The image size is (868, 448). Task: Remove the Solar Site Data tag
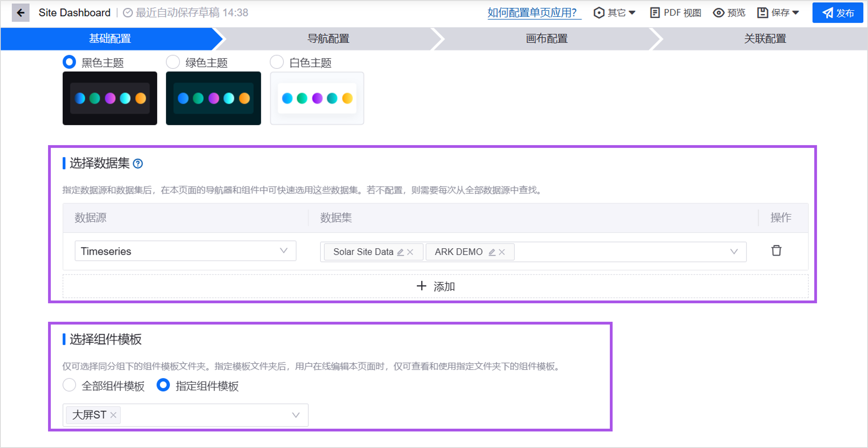click(x=410, y=252)
